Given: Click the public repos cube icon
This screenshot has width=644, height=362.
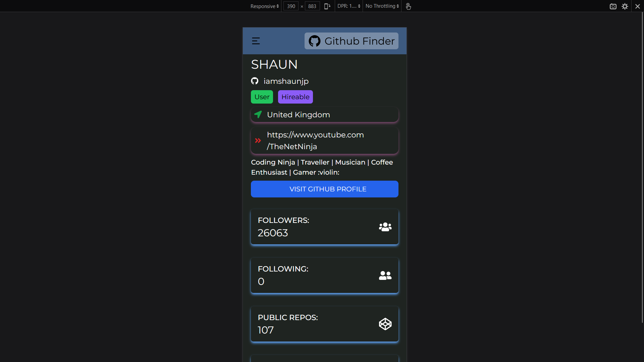Looking at the screenshot, I should pyautogui.click(x=385, y=324).
